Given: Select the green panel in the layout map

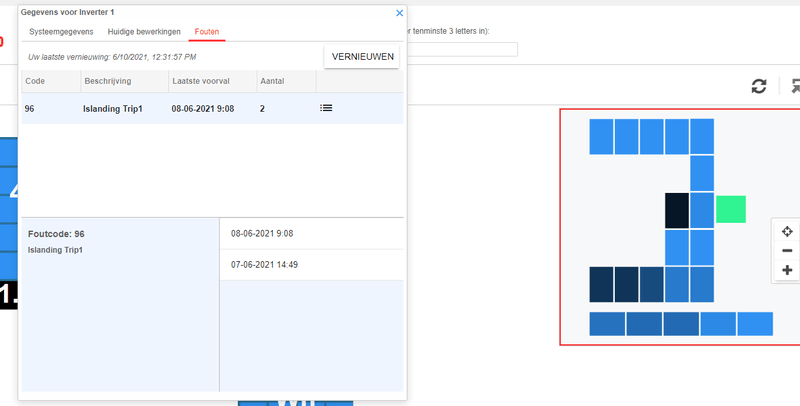Looking at the screenshot, I should pyautogui.click(x=731, y=209).
